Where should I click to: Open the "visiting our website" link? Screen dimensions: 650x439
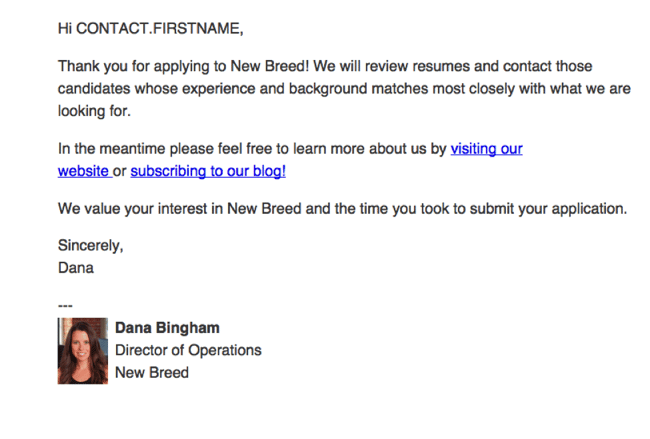[x=486, y=149]
